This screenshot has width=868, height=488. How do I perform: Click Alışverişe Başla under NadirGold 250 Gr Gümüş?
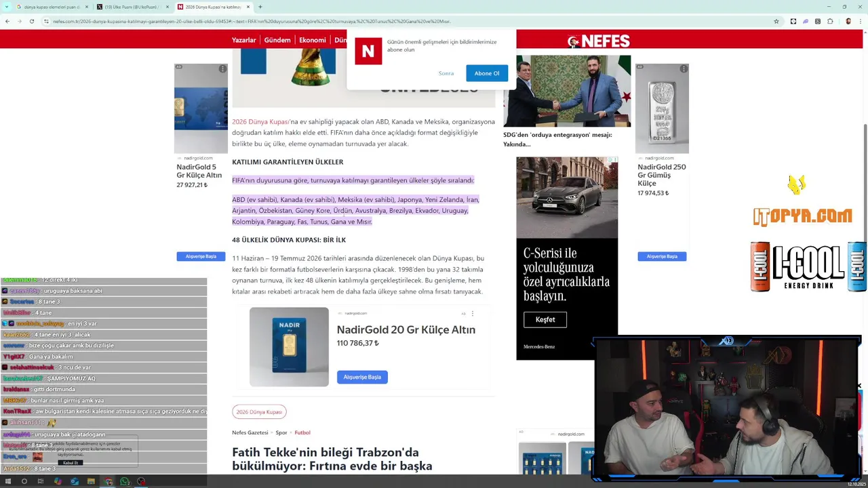pos(662,256)
